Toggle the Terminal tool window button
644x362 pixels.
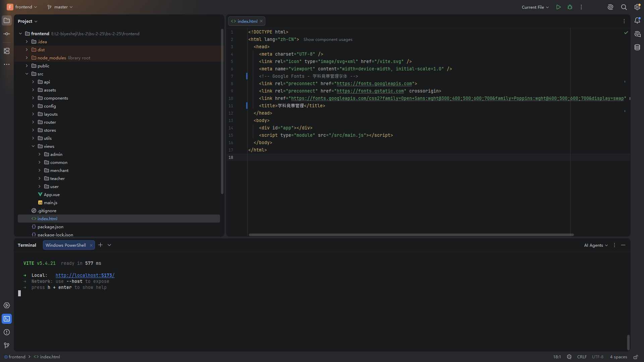(7, 319)
